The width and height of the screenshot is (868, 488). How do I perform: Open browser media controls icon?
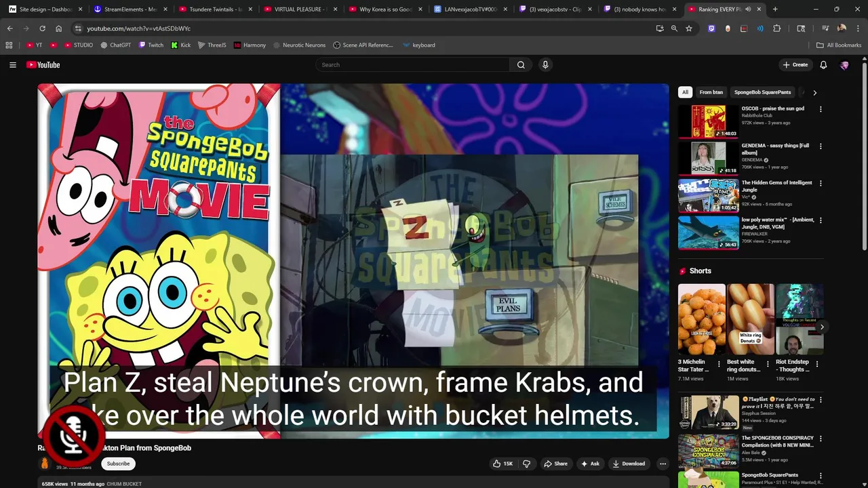[x=825, y=28]
